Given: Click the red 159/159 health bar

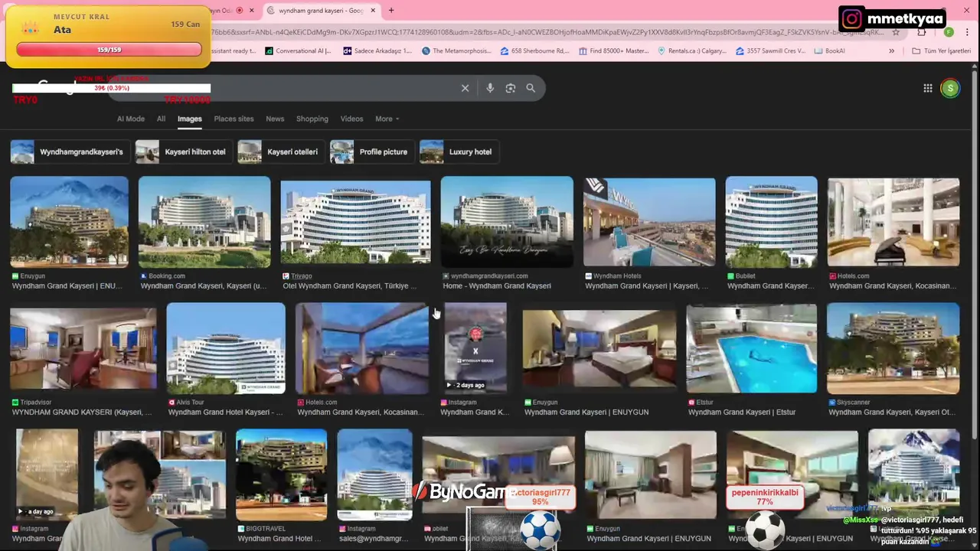Looking at the screenshot, I should click(x=109, y=50).
